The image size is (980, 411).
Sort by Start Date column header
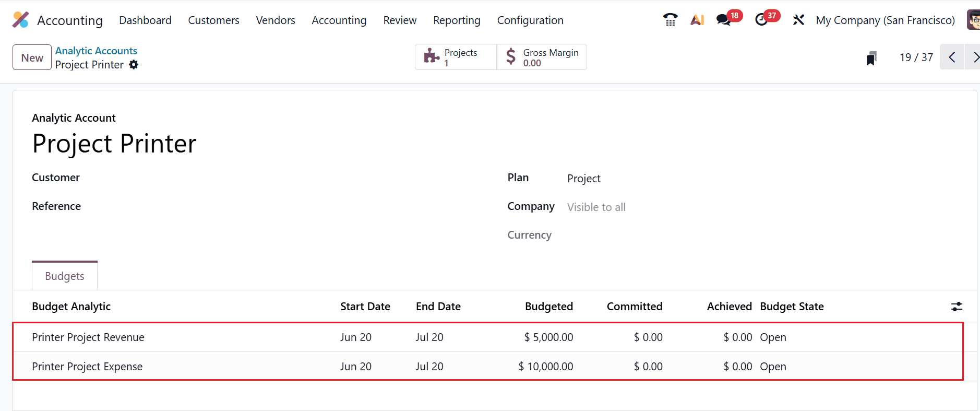pos(365,307)
